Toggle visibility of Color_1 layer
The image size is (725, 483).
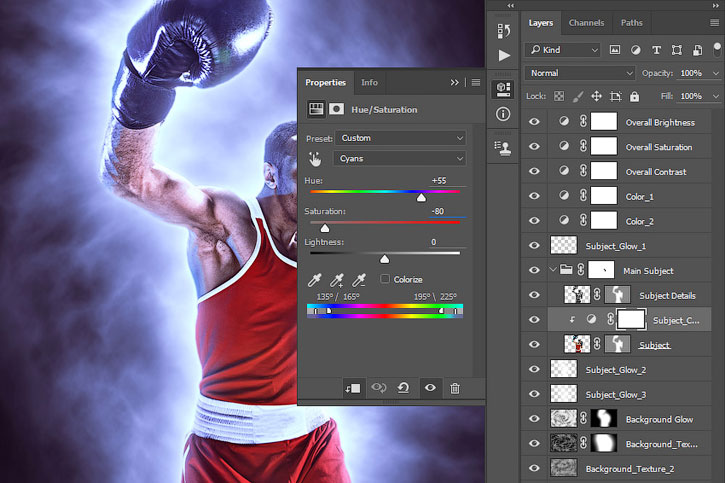point(534,196)
